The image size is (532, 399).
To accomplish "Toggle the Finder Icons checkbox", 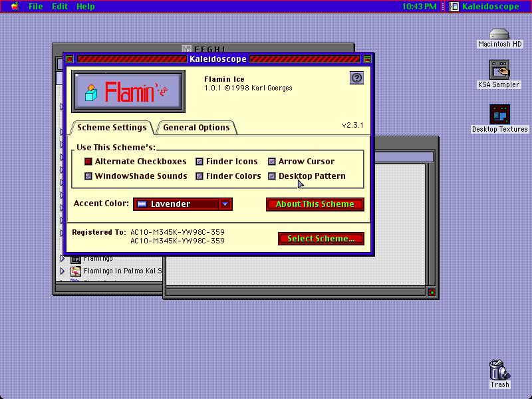I will pos(199,162).
